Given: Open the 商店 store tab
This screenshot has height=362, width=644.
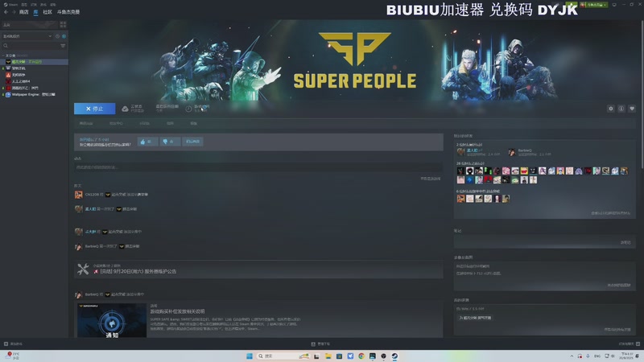Looking at the screenshot, I should tap(24, 12).
